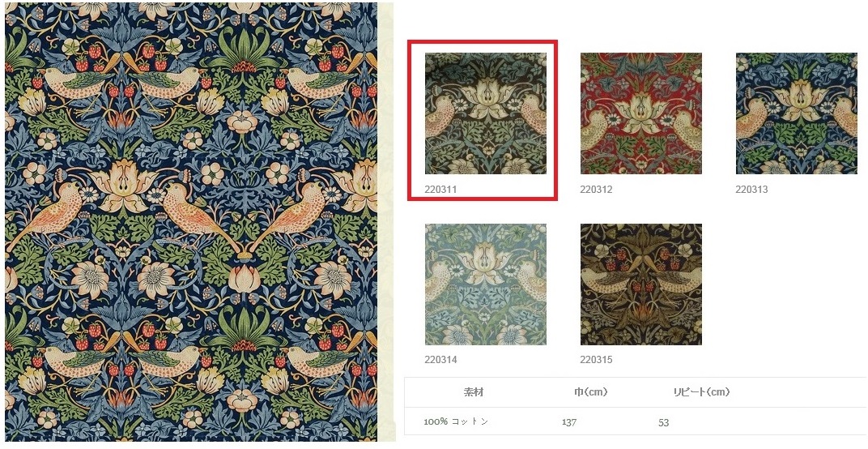Viewport: 868px width, 449px height.
Task: Select the dark green 220311 fabric swatch
Action: [x=486, y=113]
